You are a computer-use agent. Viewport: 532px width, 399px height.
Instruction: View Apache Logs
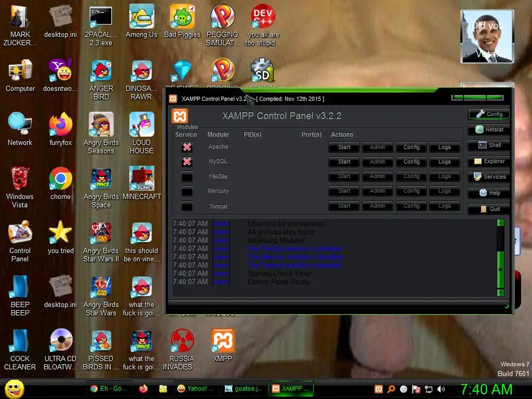point(445,147)
